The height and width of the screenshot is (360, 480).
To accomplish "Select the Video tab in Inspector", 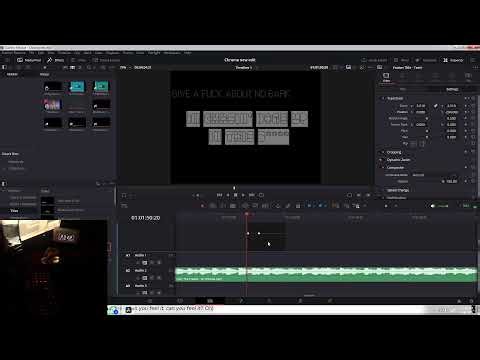I will point(386,77).
